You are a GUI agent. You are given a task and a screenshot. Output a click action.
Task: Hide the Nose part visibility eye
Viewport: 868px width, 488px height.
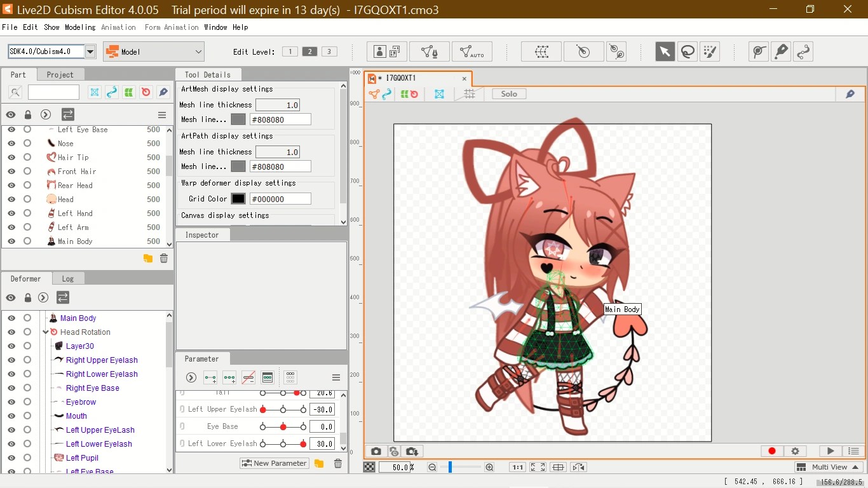tap(11, 143)
